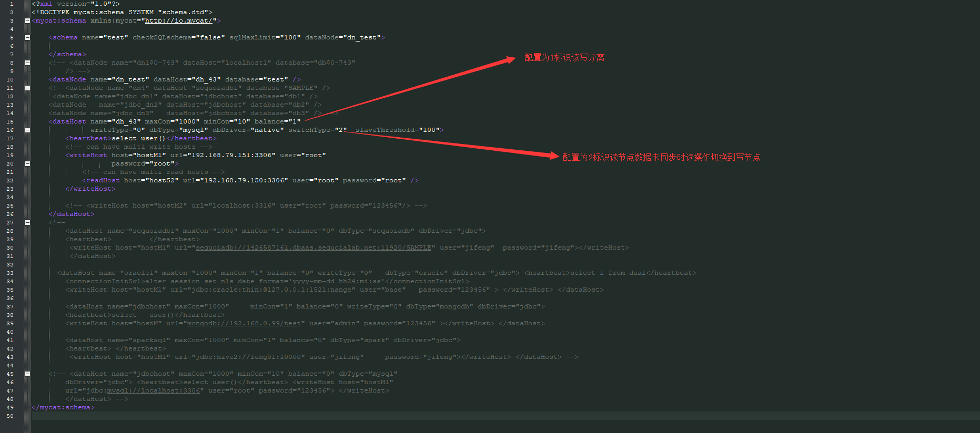The image size is (980, 433).
Task: Click the jdbc:oracle:thin url on line 35
Action: (263, 290)
